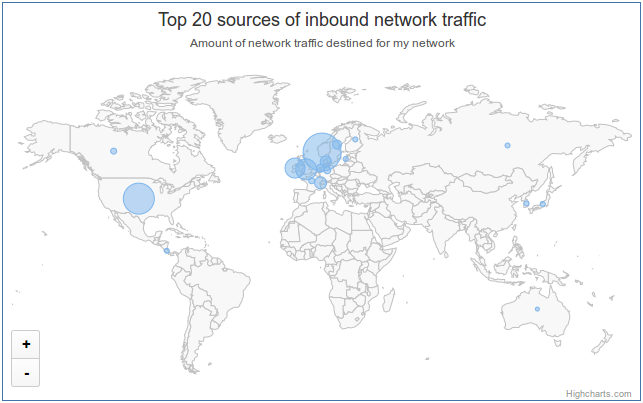Screen dimensions: 643x403
Task: Select the bubble over Switzerland and northern Italy
Action: pos(321,183)
